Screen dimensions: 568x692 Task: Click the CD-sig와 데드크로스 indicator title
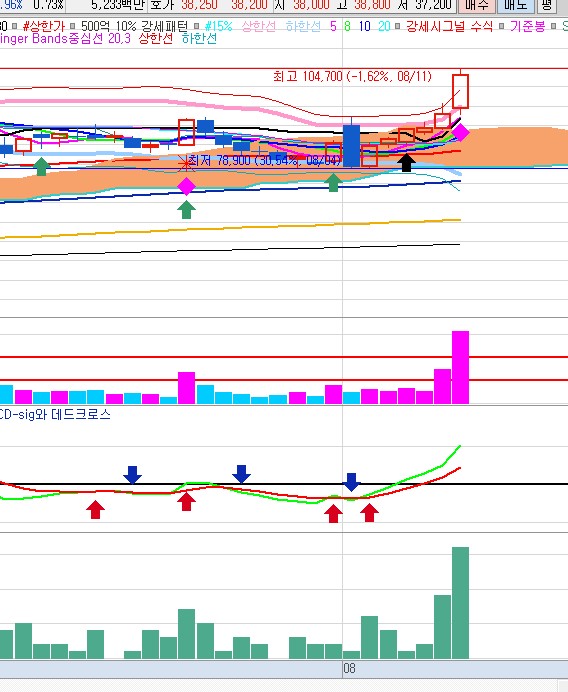pos(55,414)
